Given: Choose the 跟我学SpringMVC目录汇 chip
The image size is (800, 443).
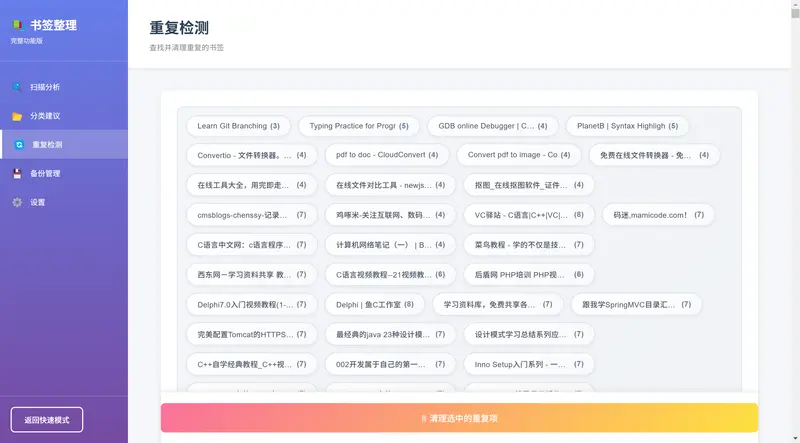Looking at the screenshot, I should click(x=636, y=305).
